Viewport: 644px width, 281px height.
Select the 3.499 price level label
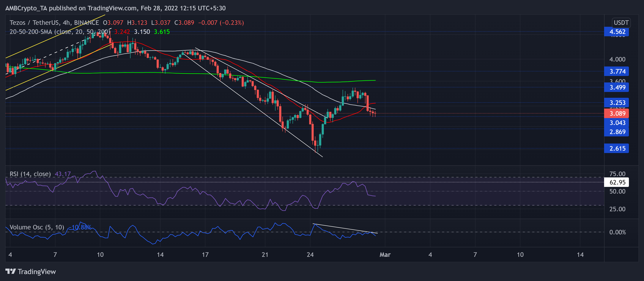617,87
